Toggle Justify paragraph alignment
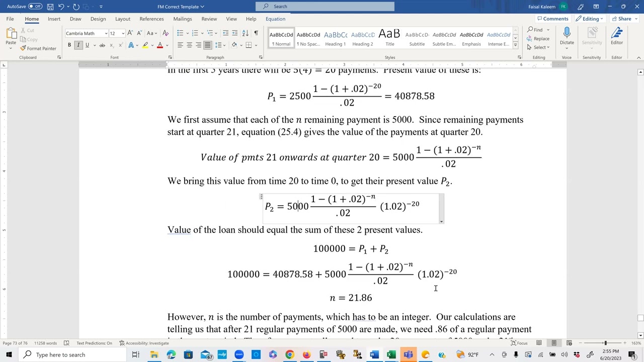The image size is (644, 362). point(207,45)
